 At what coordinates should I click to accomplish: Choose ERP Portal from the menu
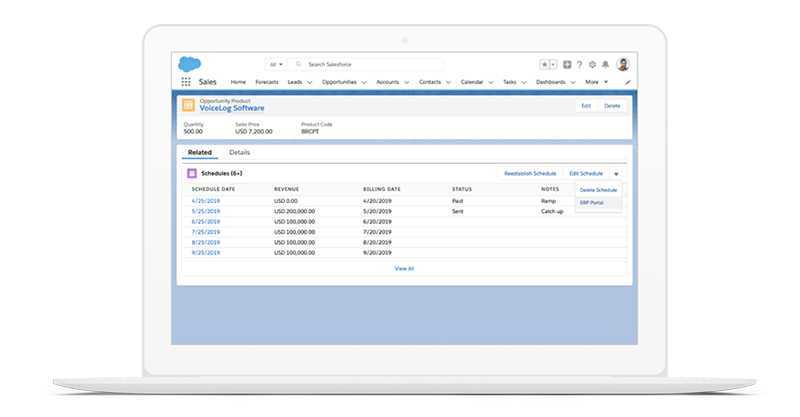point(598,203)
